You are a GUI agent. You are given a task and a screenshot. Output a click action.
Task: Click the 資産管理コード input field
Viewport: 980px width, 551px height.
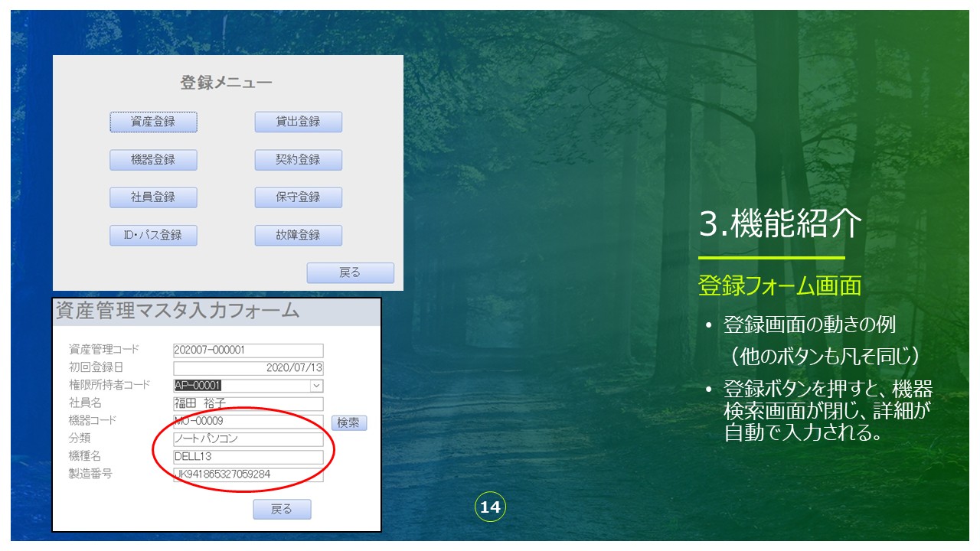click(248, 350)
